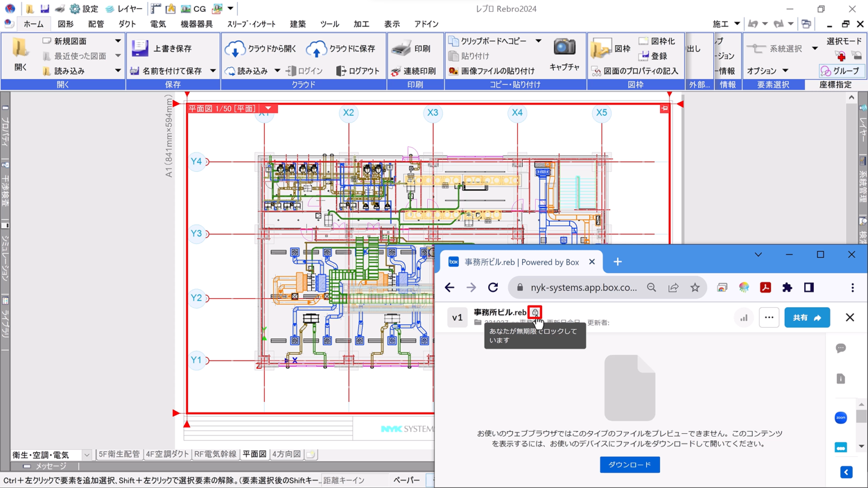Click the キャプチャ camera icon
Image resolution: width=868 pixels, height=488 pixels.
pos(564,47)
